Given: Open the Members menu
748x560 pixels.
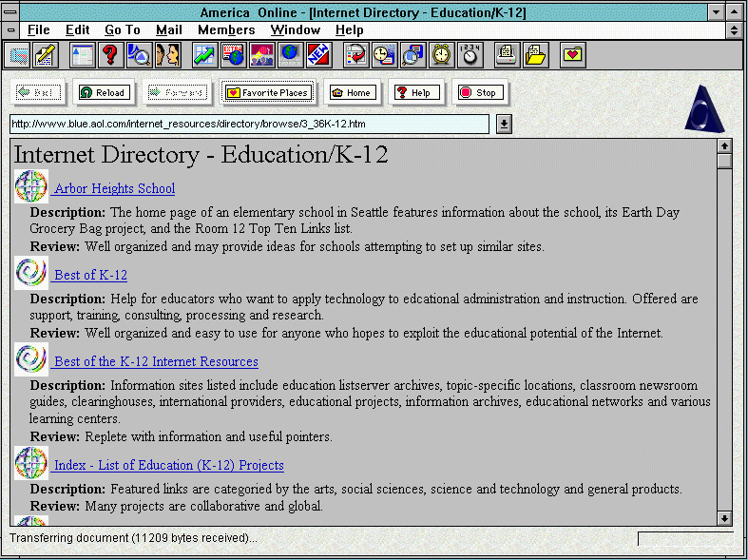Looking at the screenshot, I should click(x=226, y=30).
